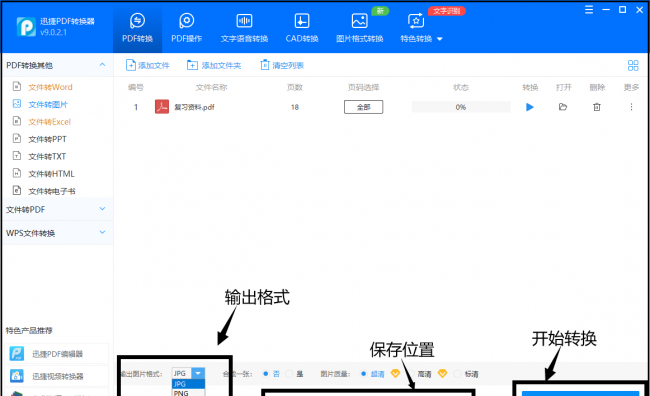Open the 图片格式转换 tab
The image size is (650, 396).
pos(359,28)
